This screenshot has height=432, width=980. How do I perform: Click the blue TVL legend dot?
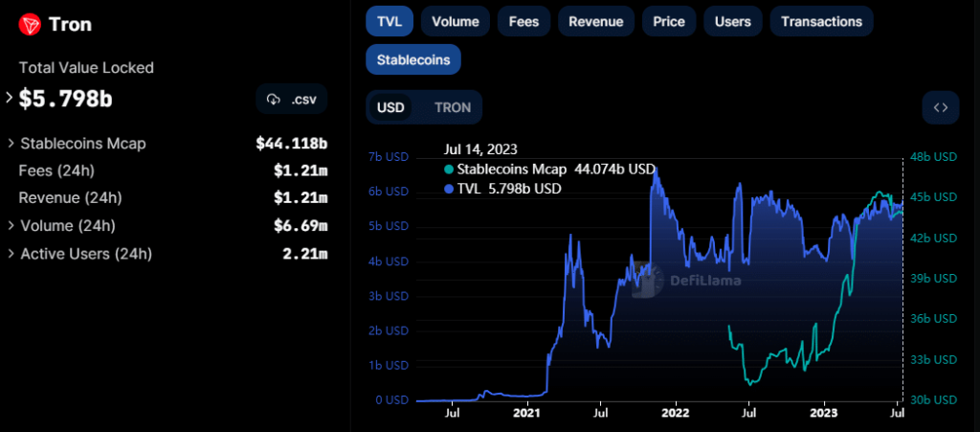tap(449, 188)
